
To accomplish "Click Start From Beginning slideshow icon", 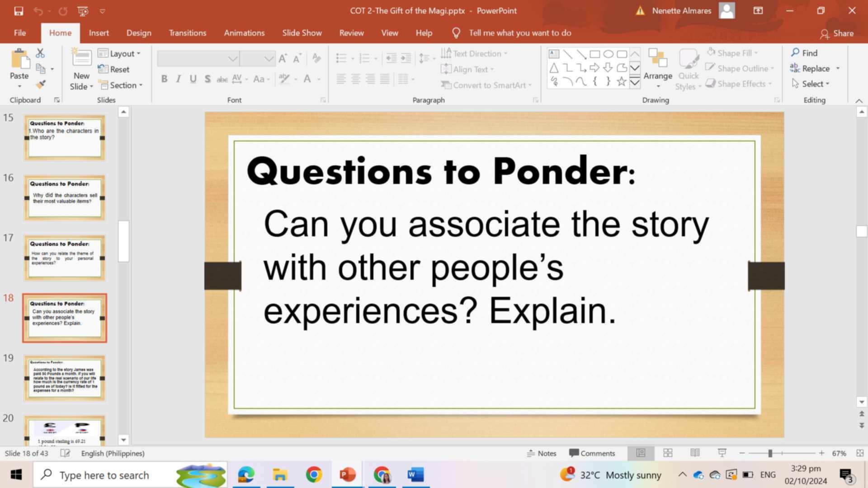I will [x=83, y=11].
